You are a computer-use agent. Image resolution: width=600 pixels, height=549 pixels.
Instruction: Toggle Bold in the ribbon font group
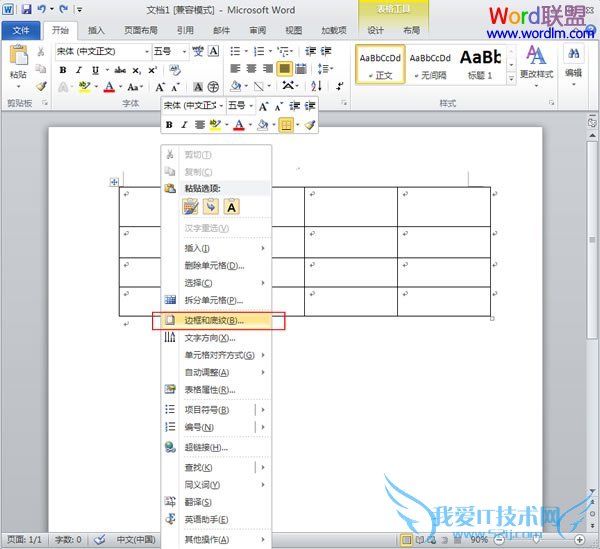(x=63, y=70)
